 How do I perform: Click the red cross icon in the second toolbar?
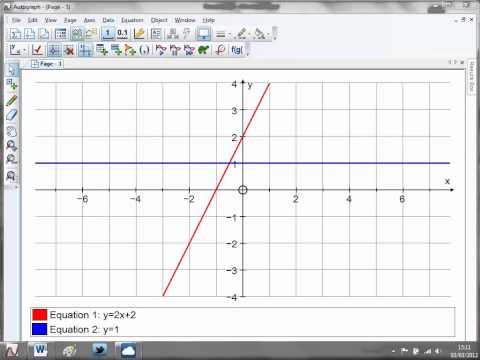tap(69, 50)
